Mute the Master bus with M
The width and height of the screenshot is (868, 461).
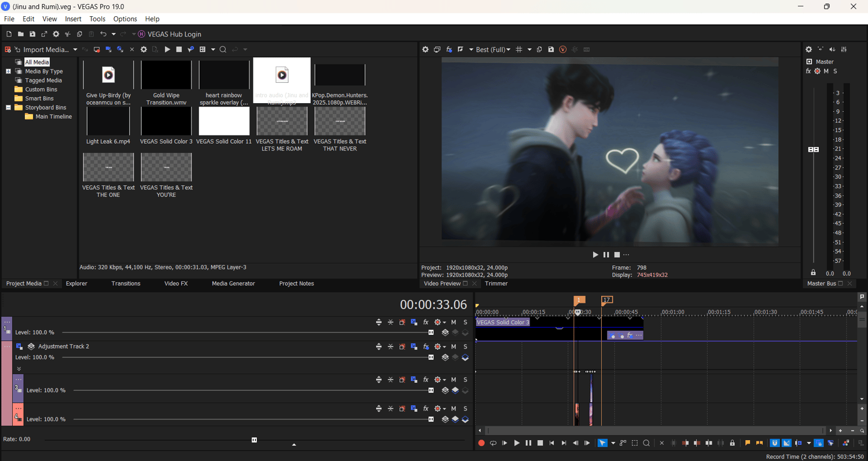pyautogui.click(x=826, y=71)
